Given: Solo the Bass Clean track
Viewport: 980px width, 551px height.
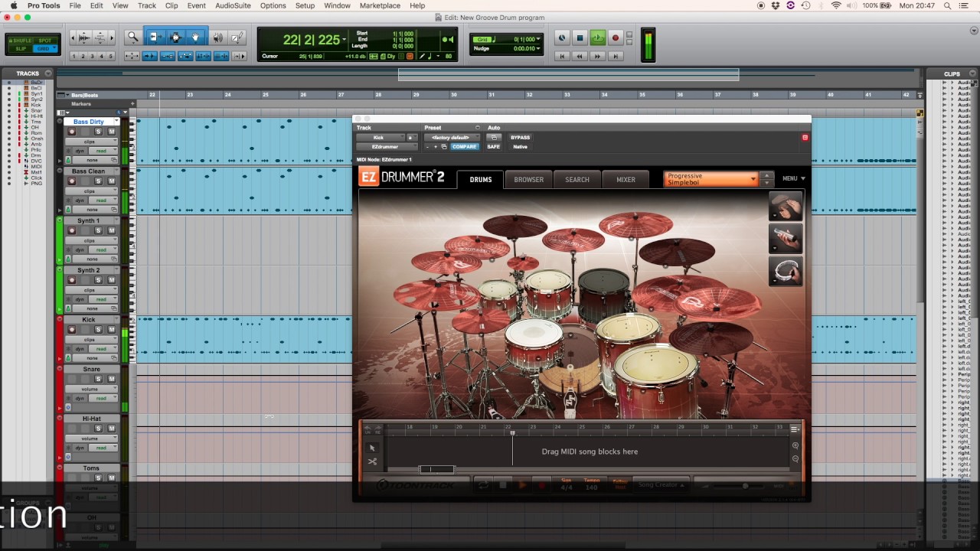Looking at the screenshot, I should [98, 181].
